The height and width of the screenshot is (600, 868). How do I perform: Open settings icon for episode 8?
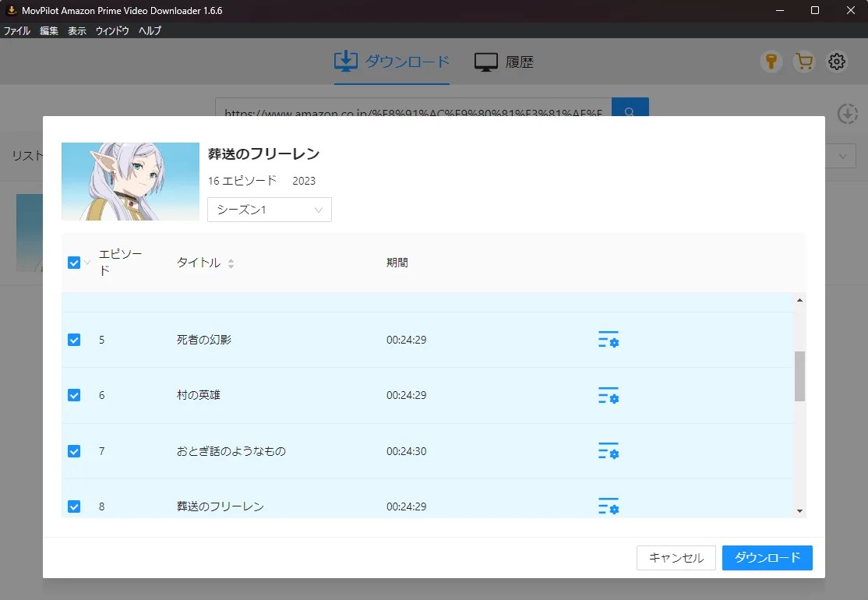(608, 506)
